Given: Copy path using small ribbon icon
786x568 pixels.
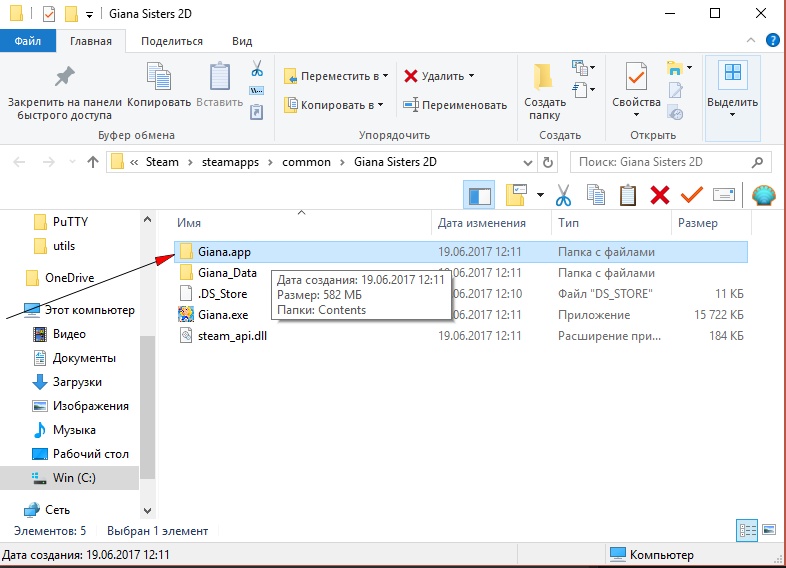Looking at the screenshot, I should [257, 91].
